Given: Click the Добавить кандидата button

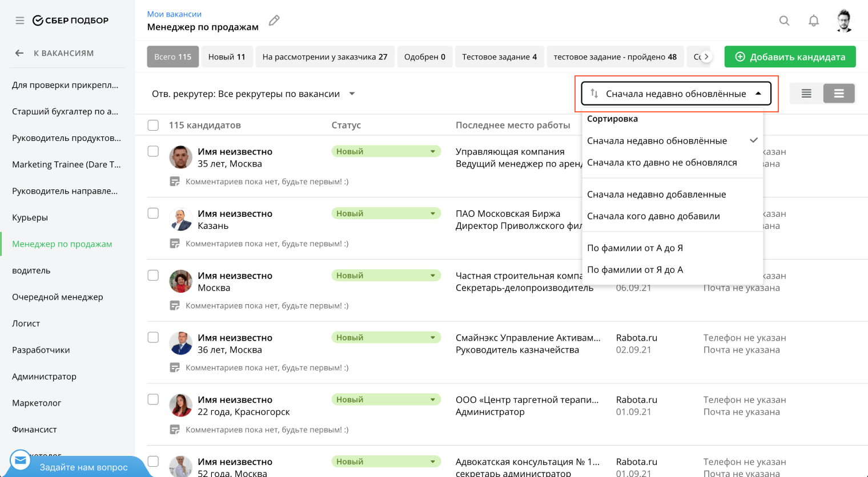Looking at the screenshot, I should pyautogui.click(x=790, y=57).
